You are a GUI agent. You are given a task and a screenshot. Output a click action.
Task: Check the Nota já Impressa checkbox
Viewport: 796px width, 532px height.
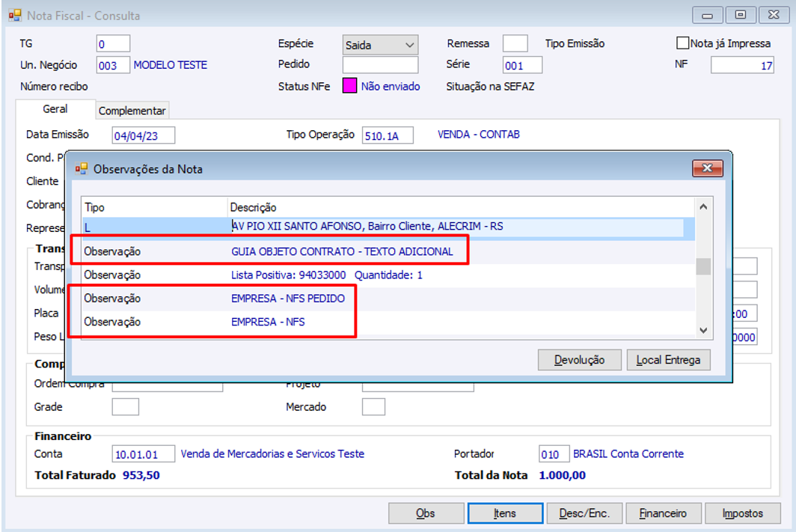point(682,43)
